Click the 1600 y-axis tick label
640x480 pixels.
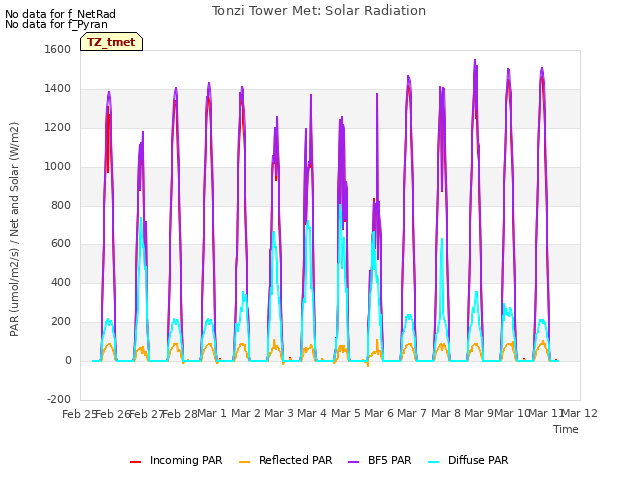(x=58, y=49)
